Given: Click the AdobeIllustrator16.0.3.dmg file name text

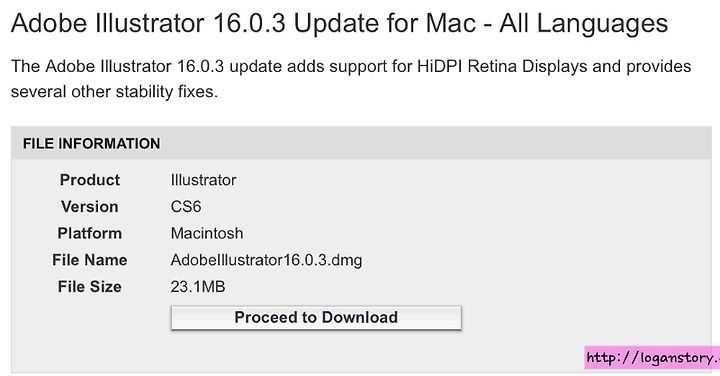Looking at the screenshot, I should [266, 260].
